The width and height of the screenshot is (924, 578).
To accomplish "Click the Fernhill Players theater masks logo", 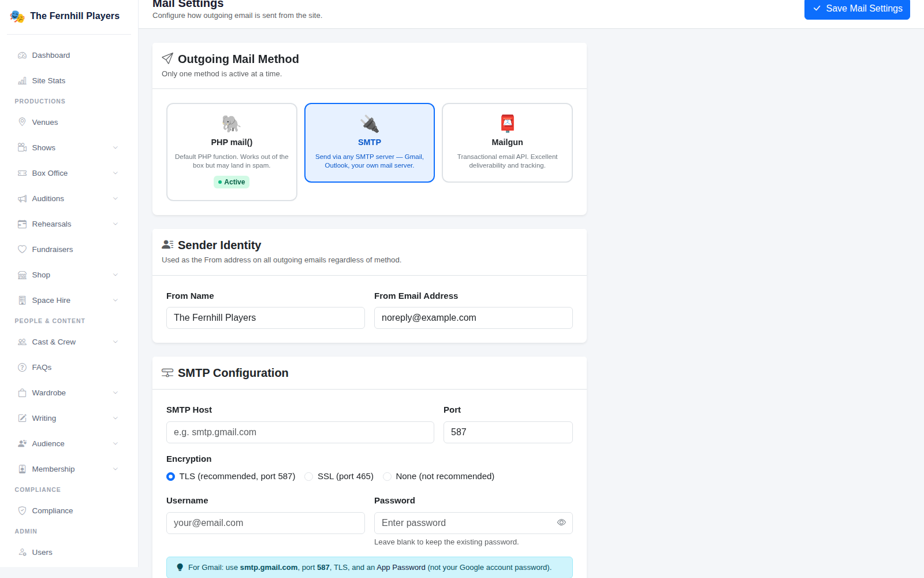I will click(x=17, y=16).
